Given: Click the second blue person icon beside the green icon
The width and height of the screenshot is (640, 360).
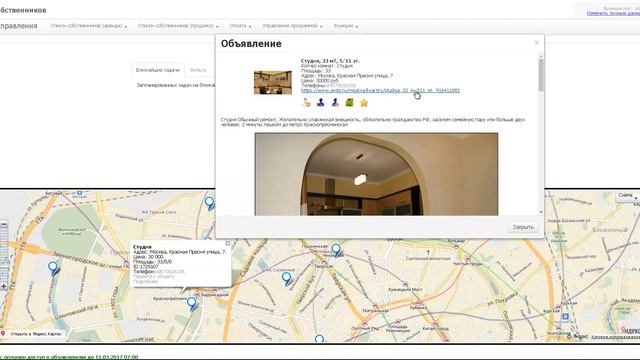Looking at the screenshot, I should tap(335, 102).
